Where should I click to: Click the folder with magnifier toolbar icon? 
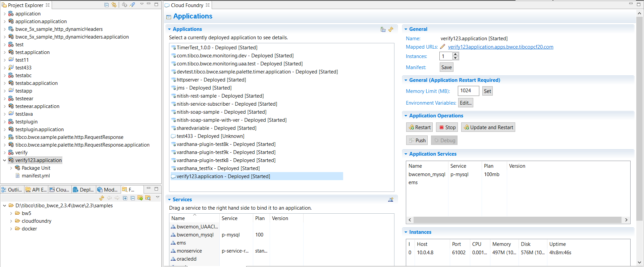[x=148, y=198]
